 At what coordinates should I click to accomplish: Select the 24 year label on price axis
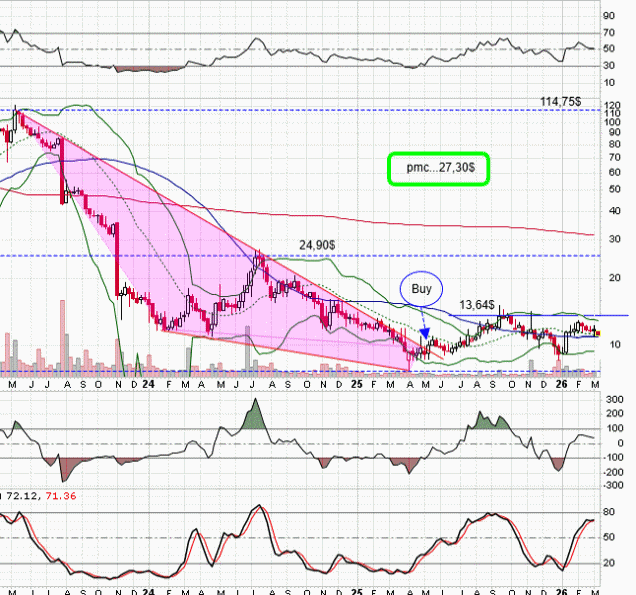(148, 383)
